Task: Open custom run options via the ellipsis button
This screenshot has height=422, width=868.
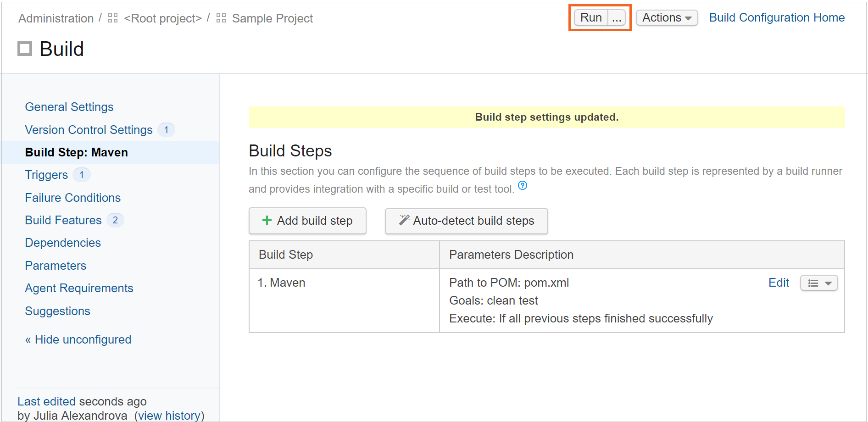Action: coord(617,17)
